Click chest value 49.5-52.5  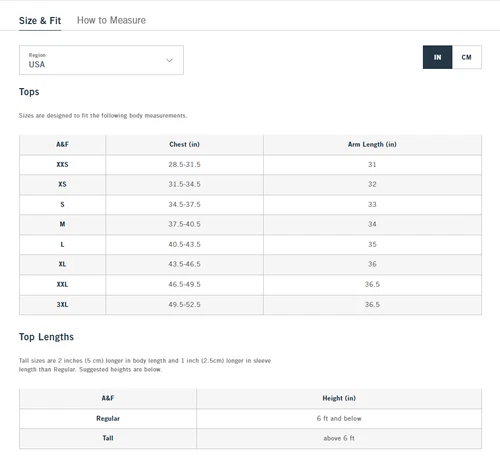pos(184,304)
